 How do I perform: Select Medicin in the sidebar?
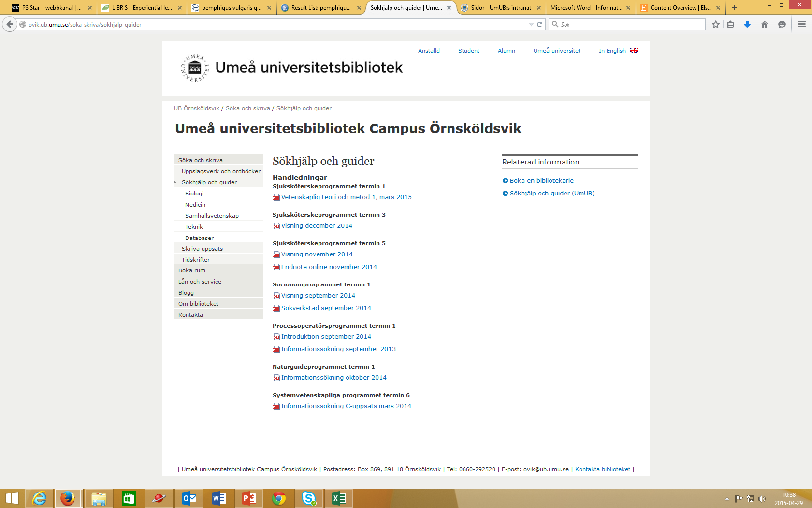click(x=195, y=205)
